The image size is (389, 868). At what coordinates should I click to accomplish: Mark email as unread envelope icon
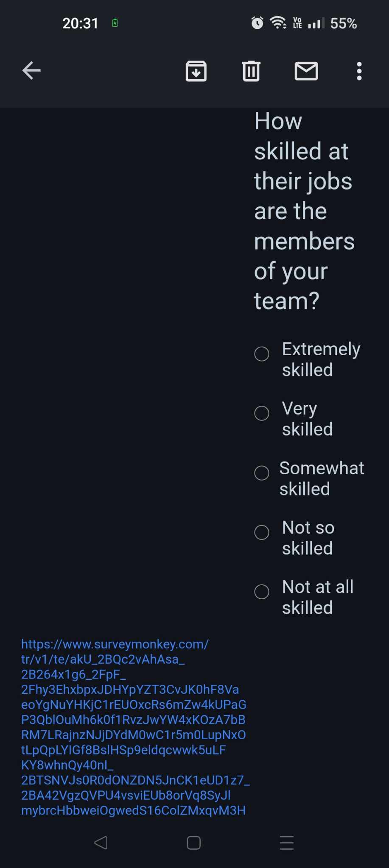[306, 71]
